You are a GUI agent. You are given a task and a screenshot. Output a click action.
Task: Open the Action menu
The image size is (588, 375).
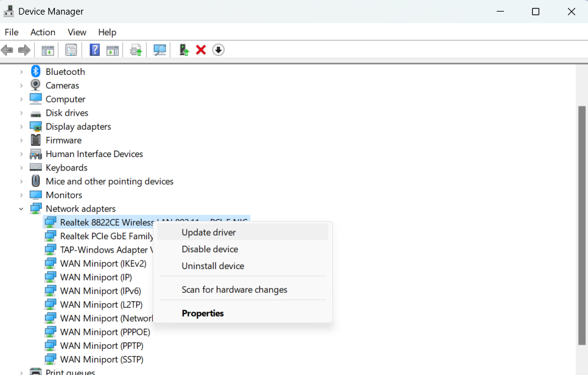tap(43, 32)
